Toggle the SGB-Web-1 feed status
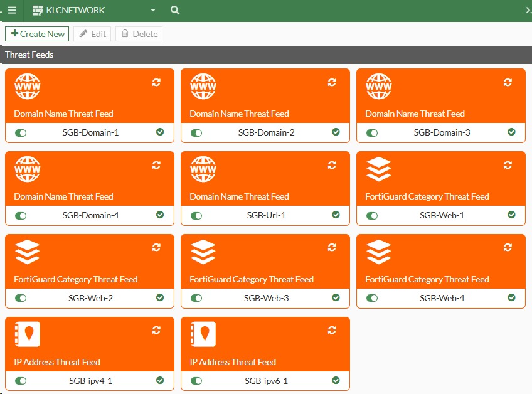Viewport: 532px width, 394px height. point(372,215)
